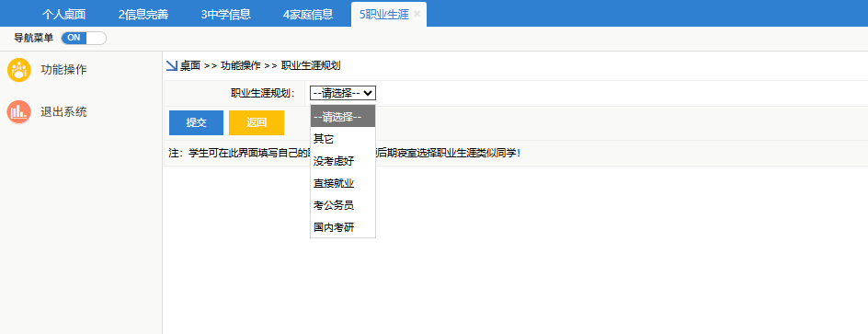Choose the --请选择-- option in list
Image resolution: width=868 pixels, height=334 pixels.
tap(343, 117)
